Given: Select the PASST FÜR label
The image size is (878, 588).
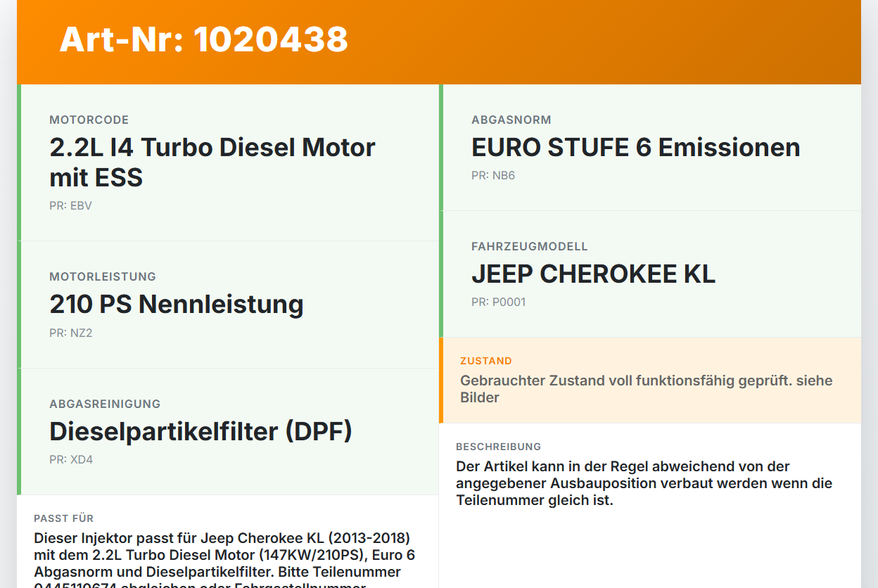Looking at the screenshot, I should pyautogui.click(x=64, y=518).
